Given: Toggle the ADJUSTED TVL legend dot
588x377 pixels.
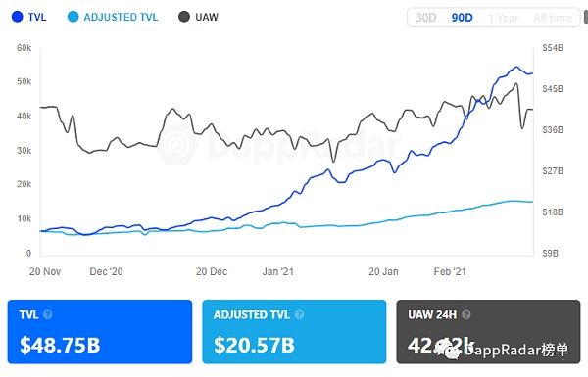Looking at the screenshot, I should (73, 17).
